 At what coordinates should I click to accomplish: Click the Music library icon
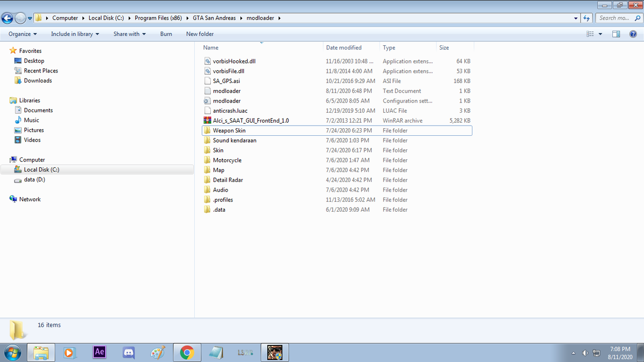[x=18, y=120]
